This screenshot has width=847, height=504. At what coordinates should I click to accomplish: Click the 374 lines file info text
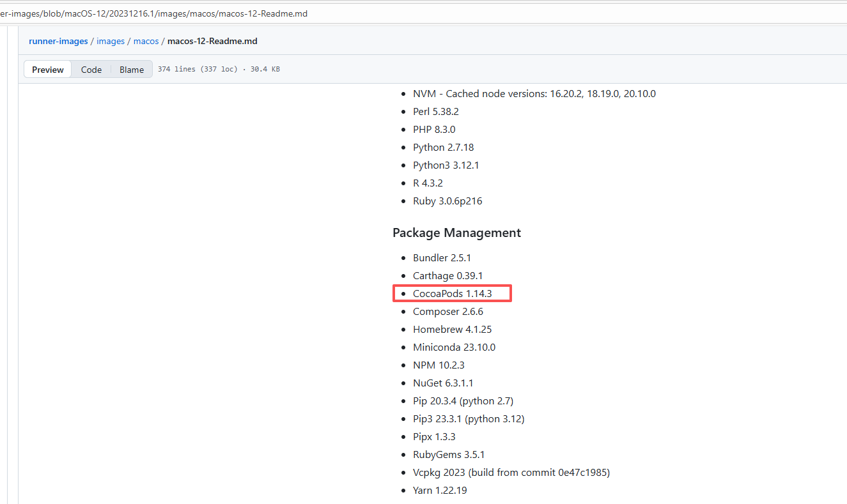point(219,69)
